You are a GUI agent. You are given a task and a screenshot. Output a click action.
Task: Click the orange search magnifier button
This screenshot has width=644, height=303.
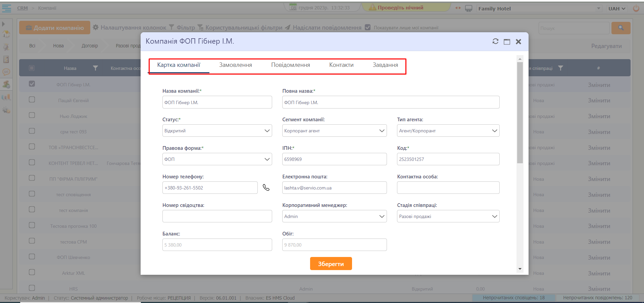(x=621, y=28)
